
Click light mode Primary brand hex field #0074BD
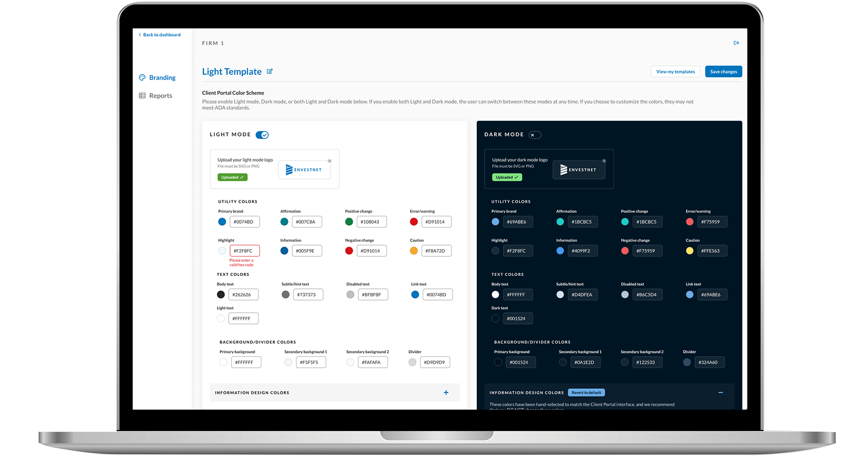point(245,222)
